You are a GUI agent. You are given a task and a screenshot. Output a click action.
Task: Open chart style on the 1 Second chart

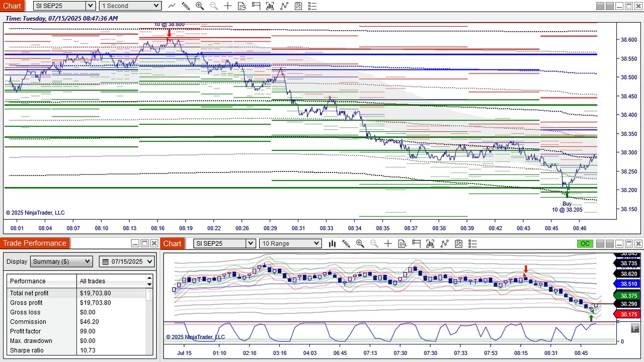pyautogui.click(x=172, y=6)
